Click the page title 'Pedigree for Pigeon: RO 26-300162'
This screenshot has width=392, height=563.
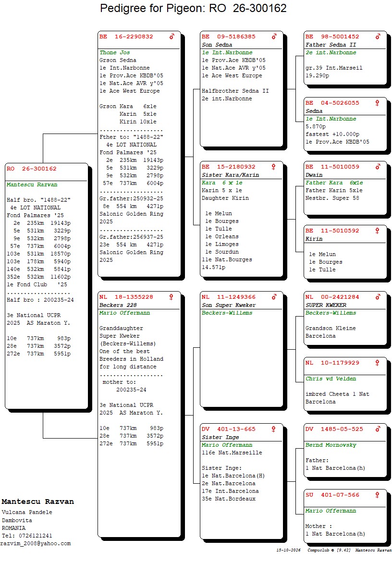(193, 8)
